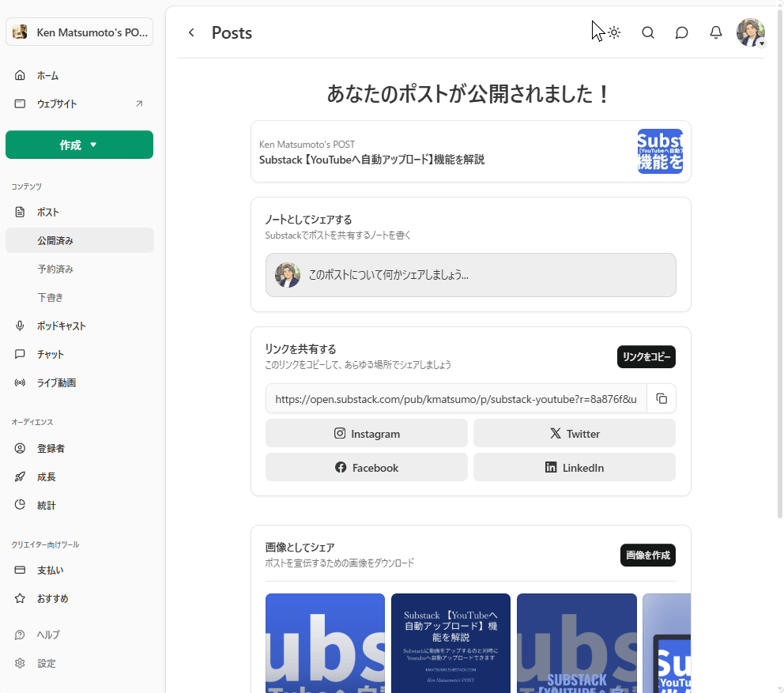The width and height of the screenshot is (784, 693).
Task: Click the ウェブサイト external link arrow
Action: (140, 104)
